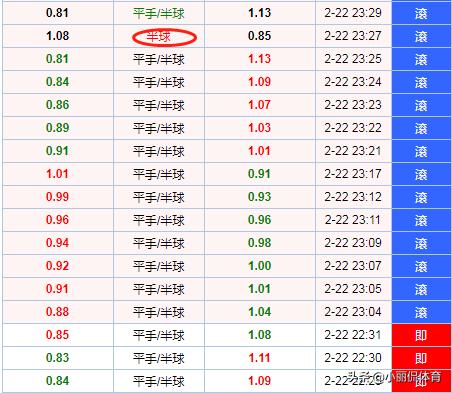
Task: Click the 0.96 green odds at 23:11
Action: (259, 220)
